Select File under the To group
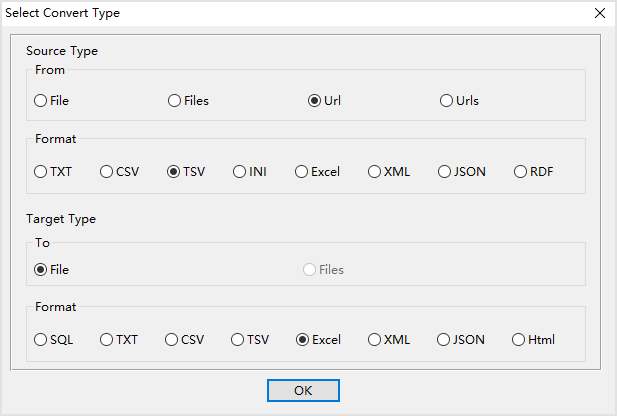 (41, 270)
